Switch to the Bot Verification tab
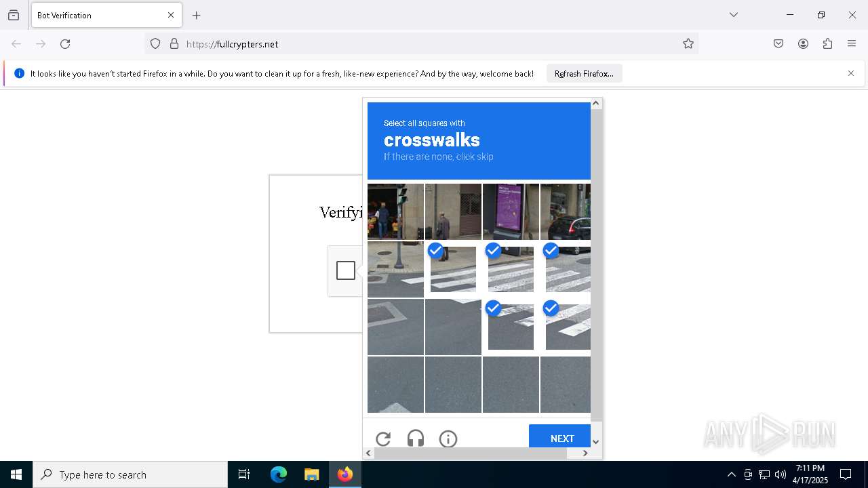This screenshot has width=868, height=488. [x=106, y=15]
